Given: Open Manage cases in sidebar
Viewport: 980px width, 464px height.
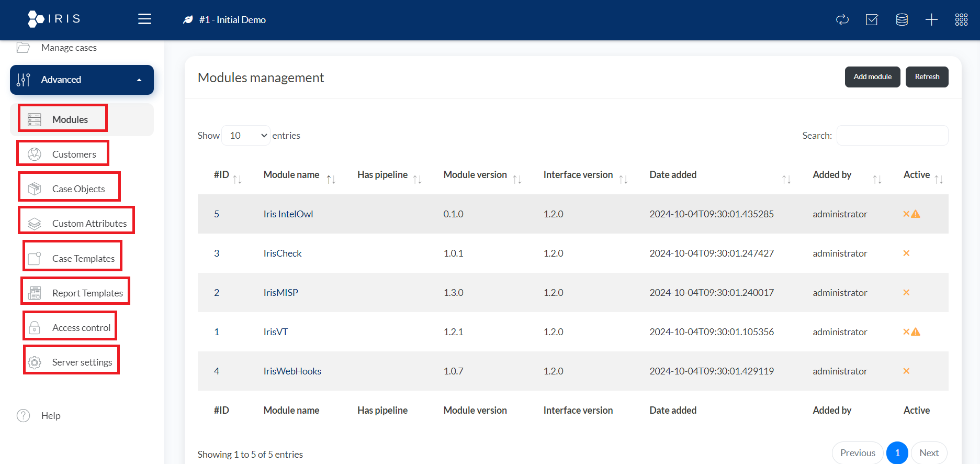Looking at the screenshot, I should pos(69,48).
